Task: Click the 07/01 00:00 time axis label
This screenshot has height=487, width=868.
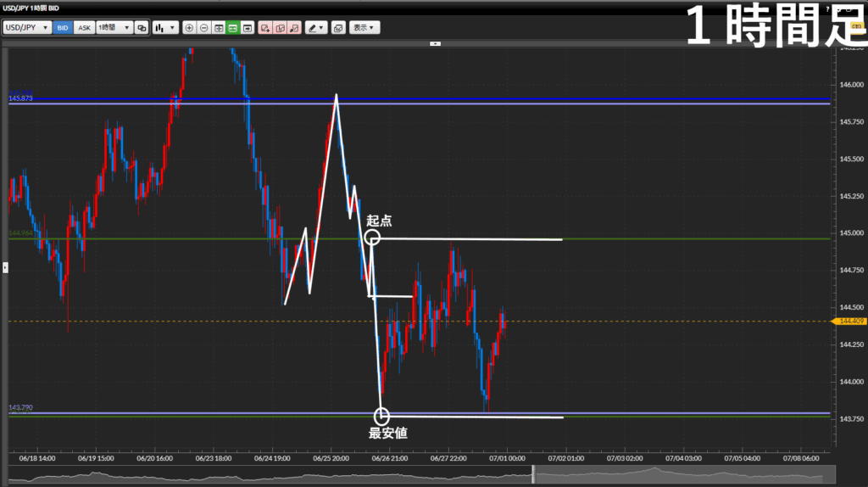Action: point(507,458)
